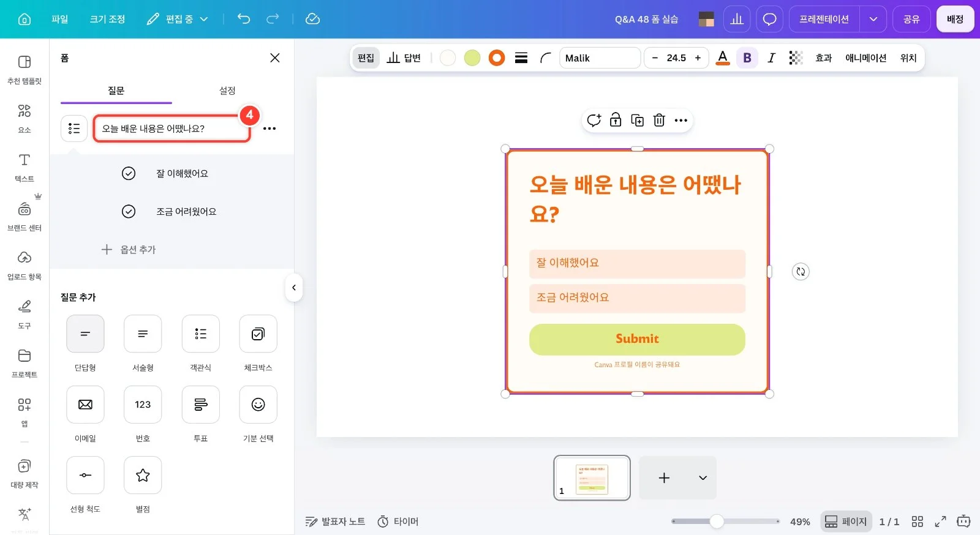Switch to the 설정 settings tab
Viewport: 980px width, 535px height.
click(x=227, y=91)
